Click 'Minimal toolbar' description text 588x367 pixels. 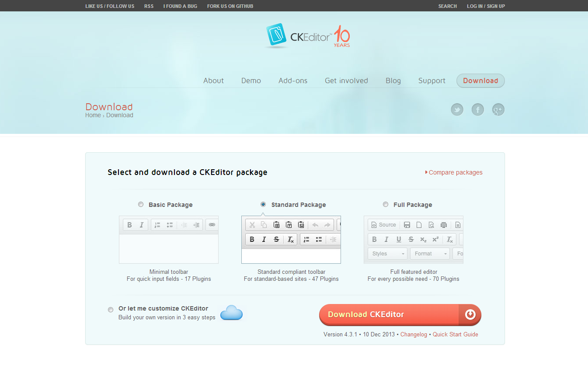pyautogui.click(x=169, y=272)
